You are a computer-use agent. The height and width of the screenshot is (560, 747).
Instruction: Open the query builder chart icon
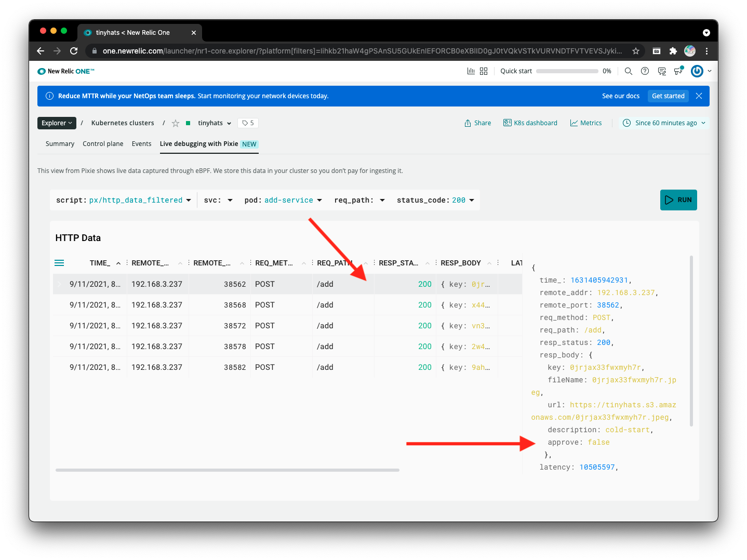(471, 71)
